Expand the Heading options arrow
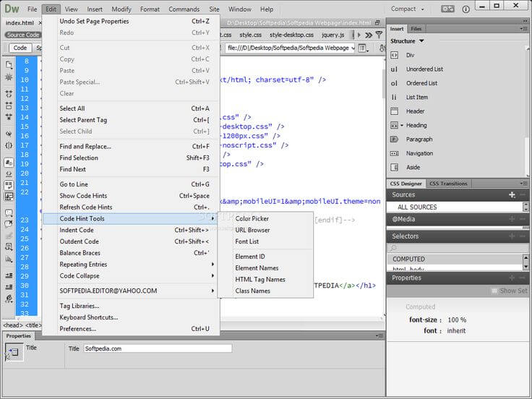The width and height of the screenshot is (532, 399). (x=402, y=126)
